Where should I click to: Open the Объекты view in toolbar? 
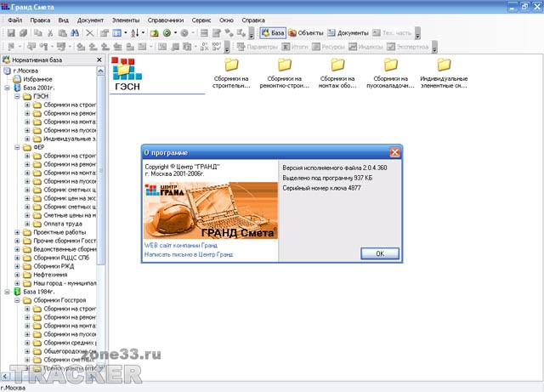pos(306,33)
